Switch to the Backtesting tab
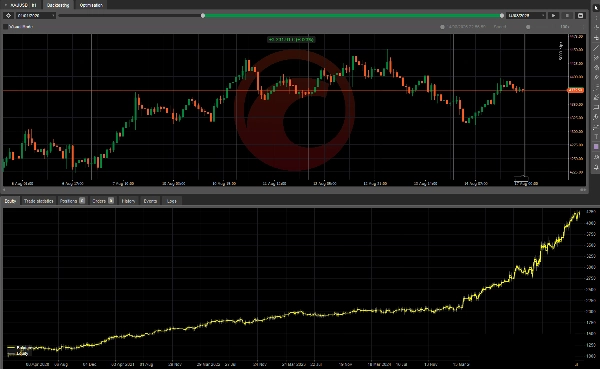The height and width of the screenshot is (369, 600). click(x=58, y=5)
